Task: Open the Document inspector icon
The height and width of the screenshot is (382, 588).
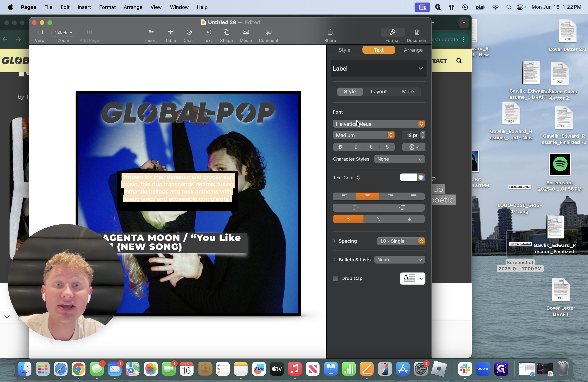Action: point(417,32)
